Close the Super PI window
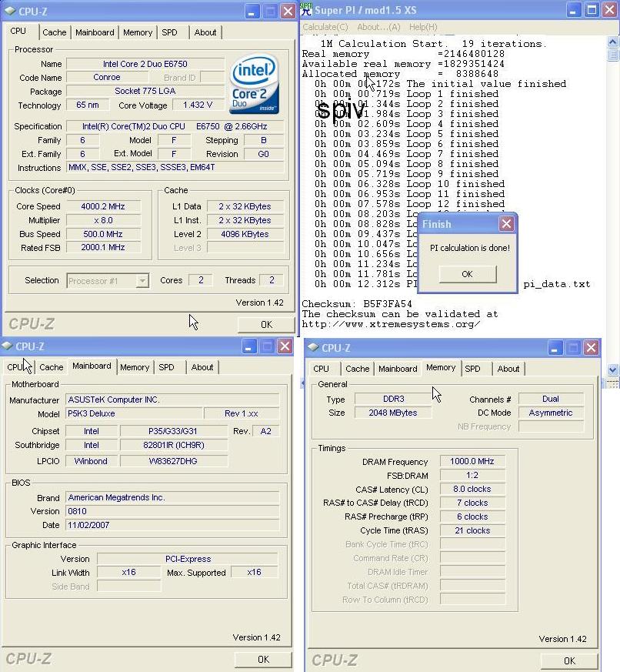 pyautogui.click(x=610, y=10)
